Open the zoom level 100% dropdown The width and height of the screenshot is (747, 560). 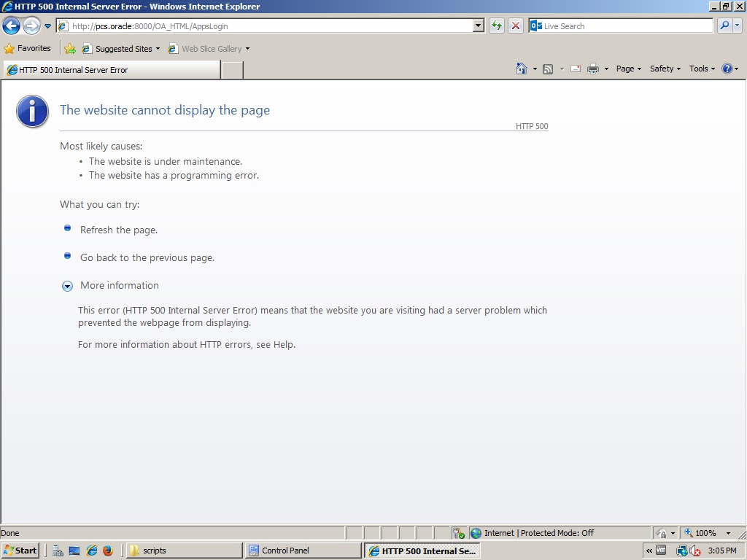click(x=727, y=533)
